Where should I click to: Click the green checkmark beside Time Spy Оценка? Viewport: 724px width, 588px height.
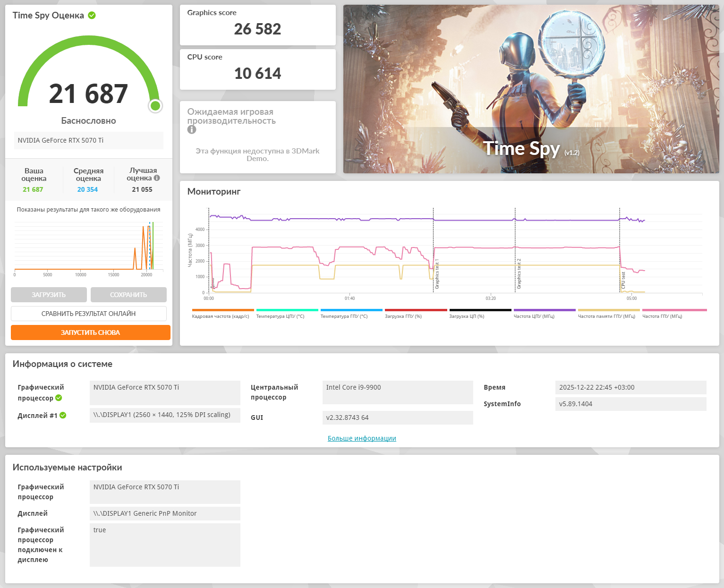tap(92, 15)
